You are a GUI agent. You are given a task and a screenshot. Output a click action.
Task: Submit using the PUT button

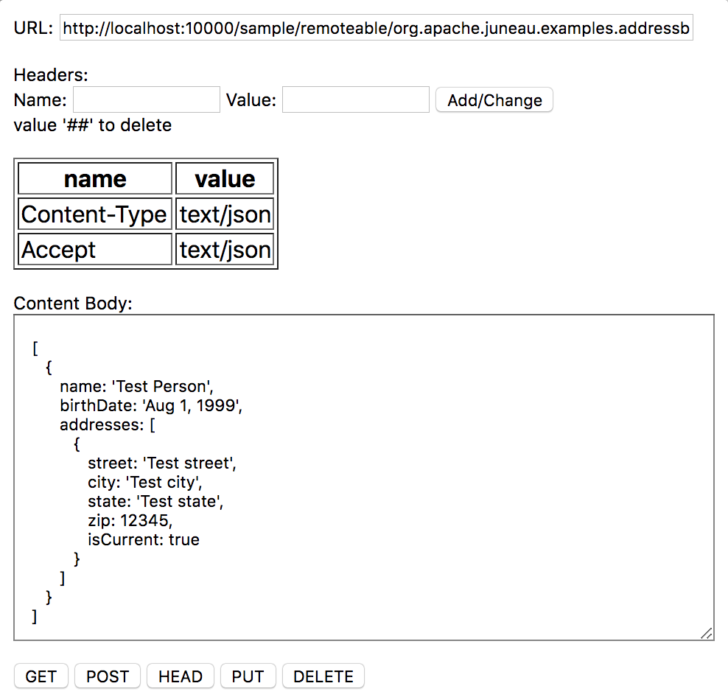tap(248, 676)
